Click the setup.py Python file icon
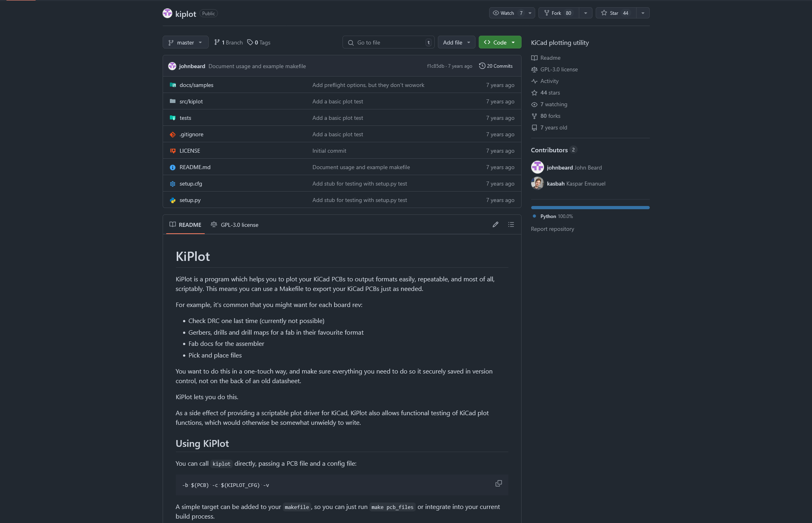 [173, 200]
